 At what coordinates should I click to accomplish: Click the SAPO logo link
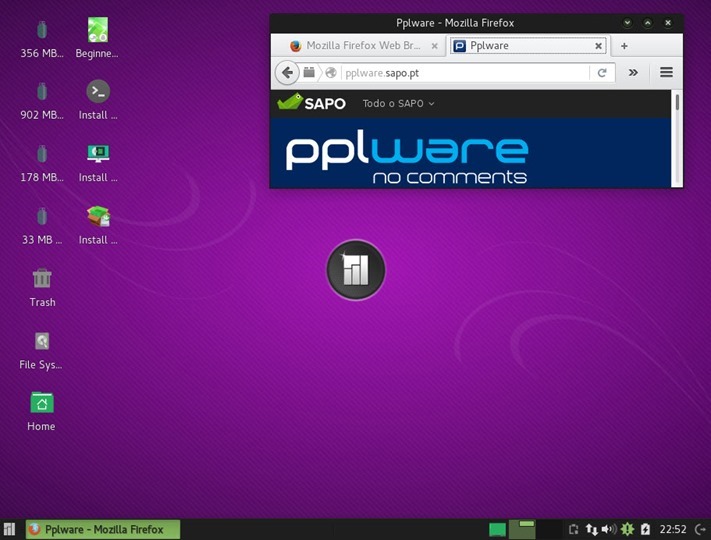click(311, 103)
